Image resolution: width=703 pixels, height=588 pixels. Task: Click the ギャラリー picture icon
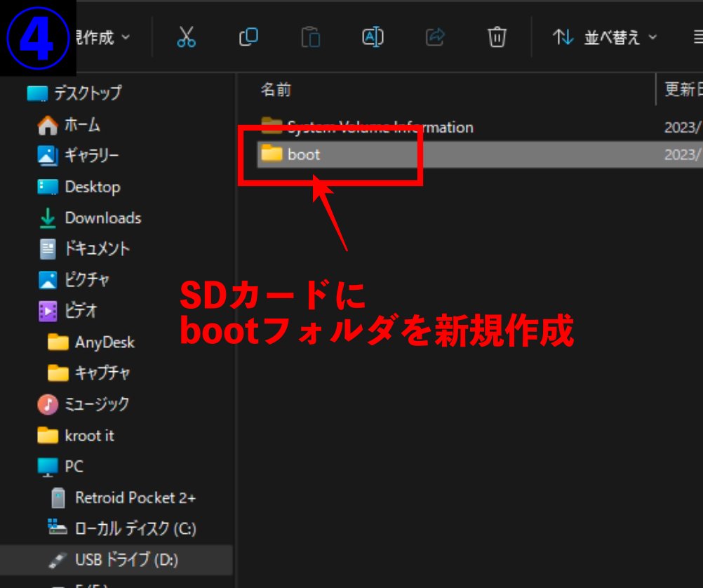(x=48, y=156)
